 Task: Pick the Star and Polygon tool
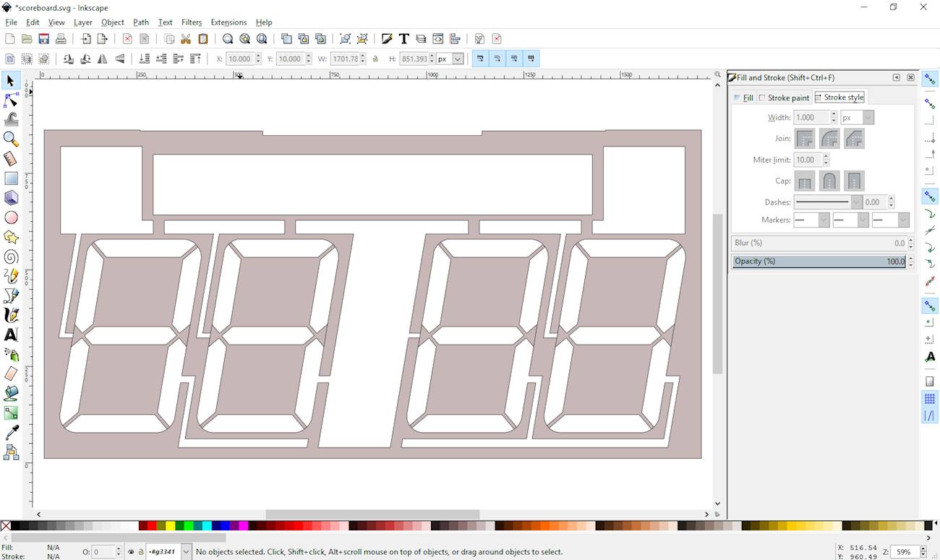click(x=11, y=237)
